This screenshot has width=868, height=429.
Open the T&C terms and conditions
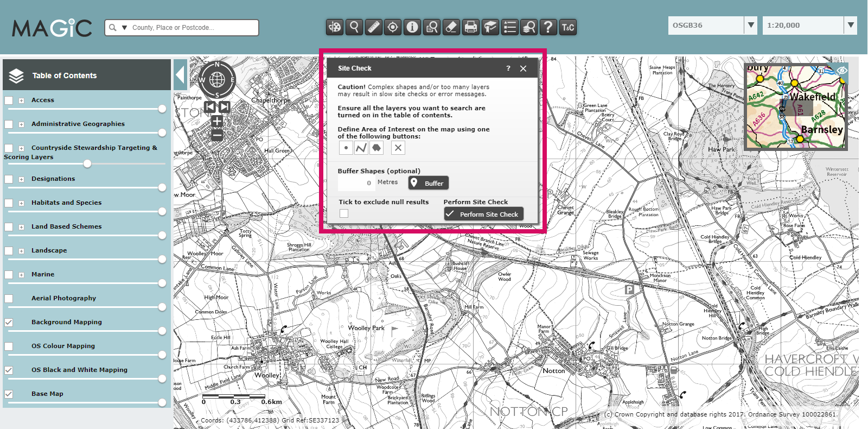click(x=568, y=27)
